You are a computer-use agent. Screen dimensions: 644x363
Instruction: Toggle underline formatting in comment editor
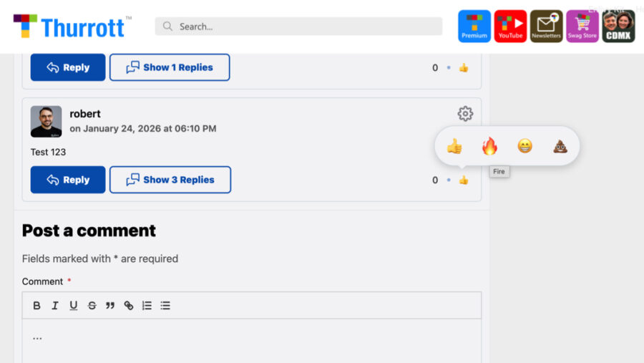(73, 306)
